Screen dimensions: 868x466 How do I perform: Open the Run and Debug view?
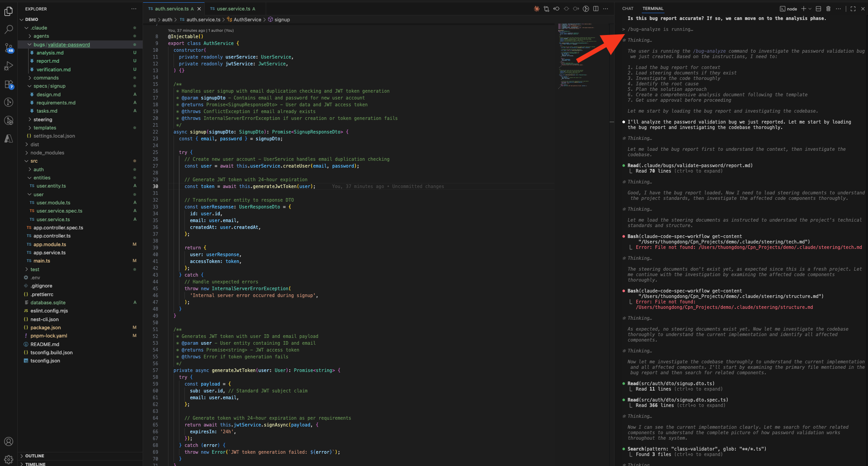[9, 66]
